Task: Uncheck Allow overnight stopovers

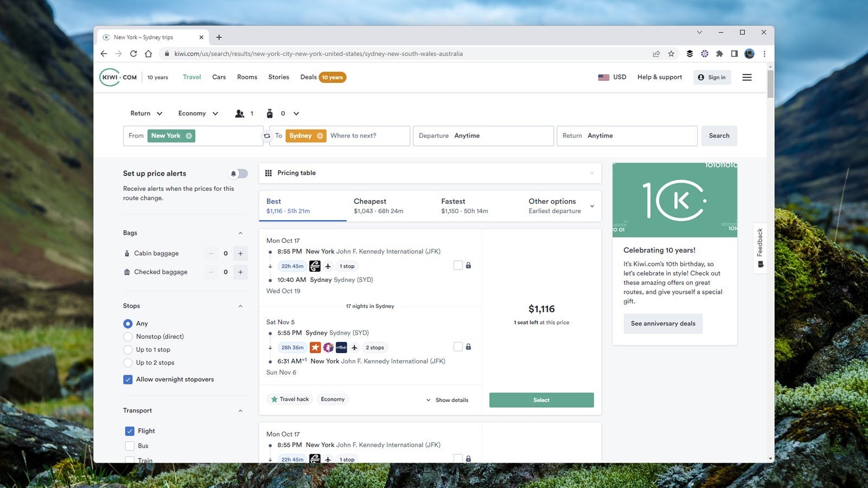Action: tap(127, 380)
